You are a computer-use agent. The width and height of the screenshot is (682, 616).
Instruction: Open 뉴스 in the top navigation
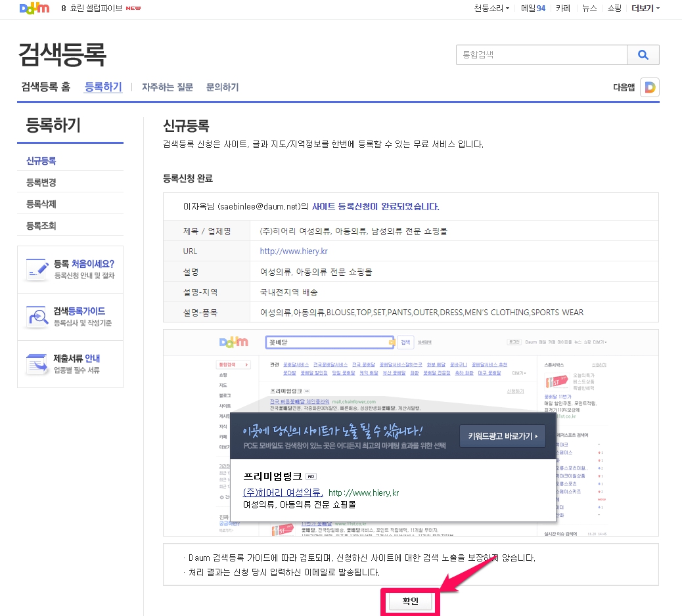(x=589, y=9)
